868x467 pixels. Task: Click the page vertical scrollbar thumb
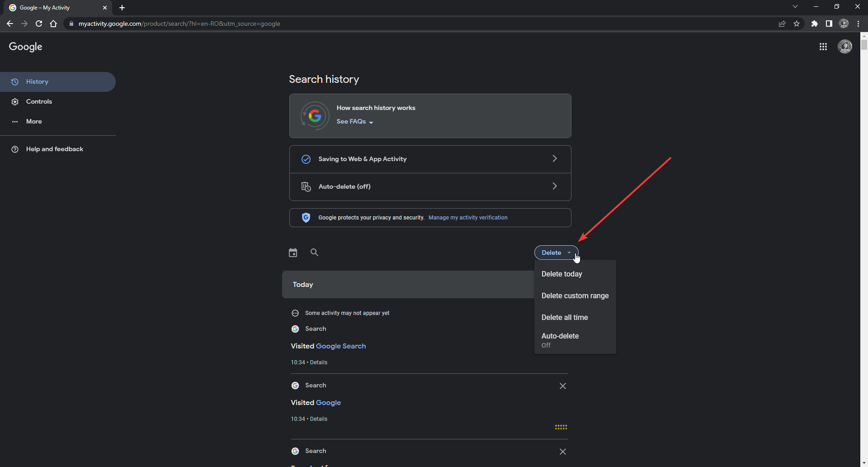[x=864, y=44]
